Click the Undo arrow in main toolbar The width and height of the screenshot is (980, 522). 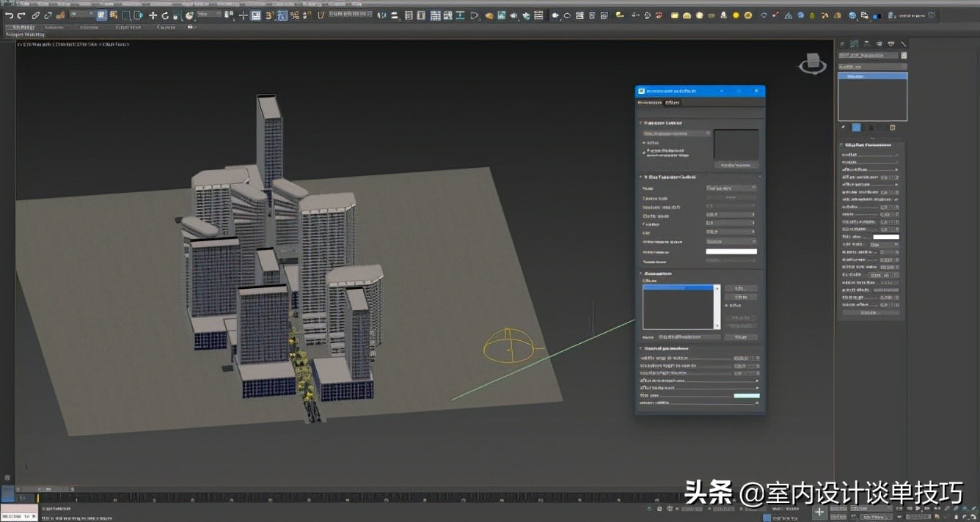pyautogui.click(x=10, y=15)
